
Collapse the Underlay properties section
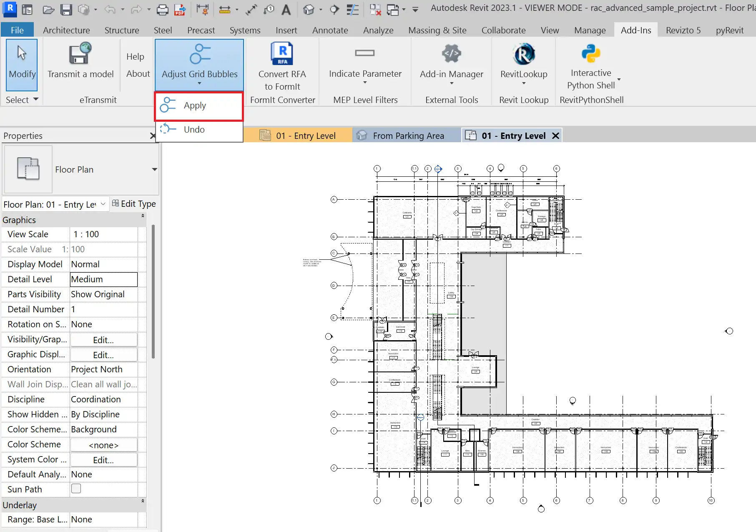143,501
